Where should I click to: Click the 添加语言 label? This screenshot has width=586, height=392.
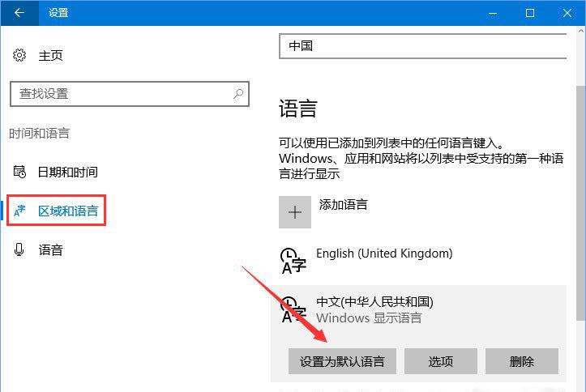pyautogui.click(x=343, y=205)
